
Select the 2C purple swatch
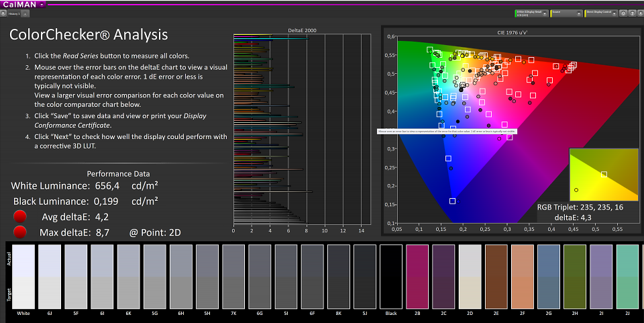point(443,277)
